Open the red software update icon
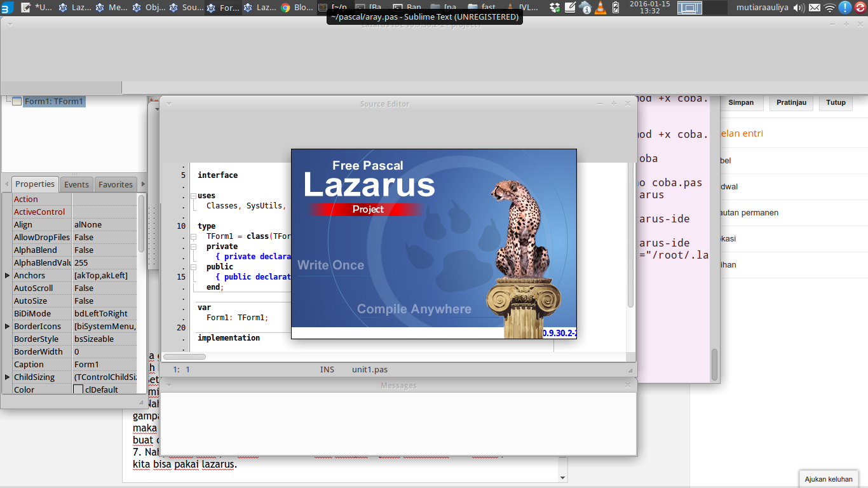868x488 pixels. coord(860,8)
